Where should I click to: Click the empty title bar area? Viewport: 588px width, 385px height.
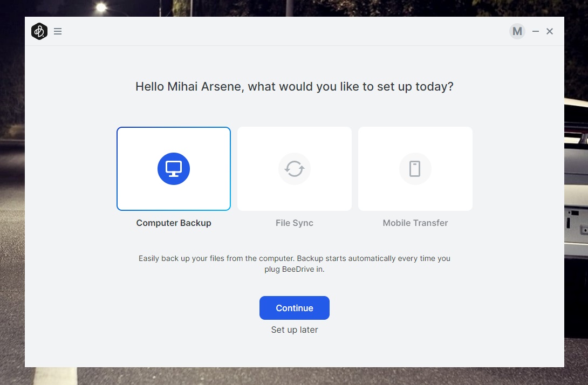pos(270,31)
